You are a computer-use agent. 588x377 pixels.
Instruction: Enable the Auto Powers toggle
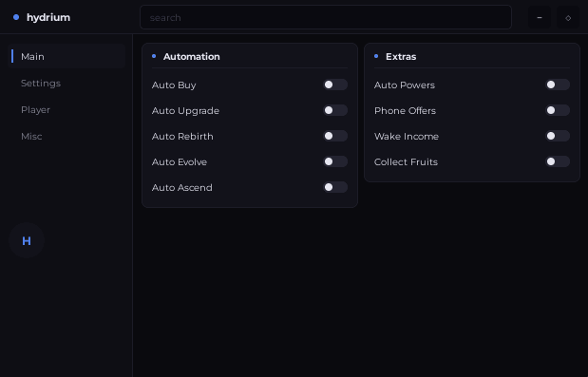558,85
